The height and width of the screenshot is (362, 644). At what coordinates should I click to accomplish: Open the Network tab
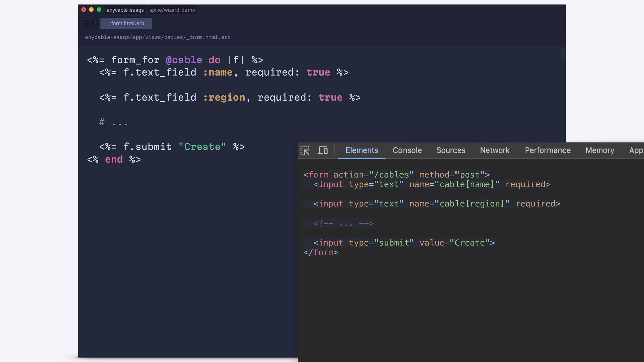tap(495, 150)
